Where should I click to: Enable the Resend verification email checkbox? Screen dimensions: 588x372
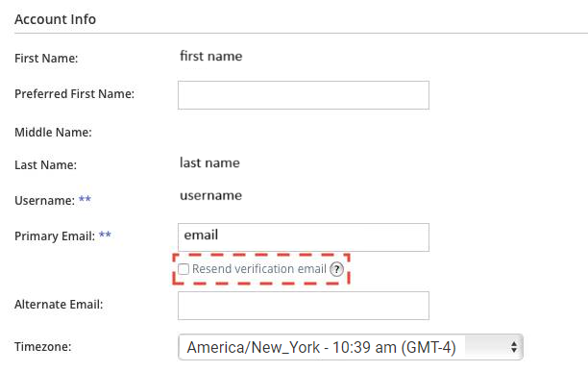(x=184, y=269)
